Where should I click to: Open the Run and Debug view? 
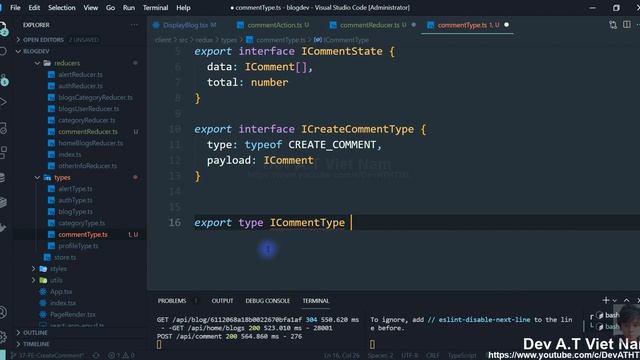coord(3,102)
